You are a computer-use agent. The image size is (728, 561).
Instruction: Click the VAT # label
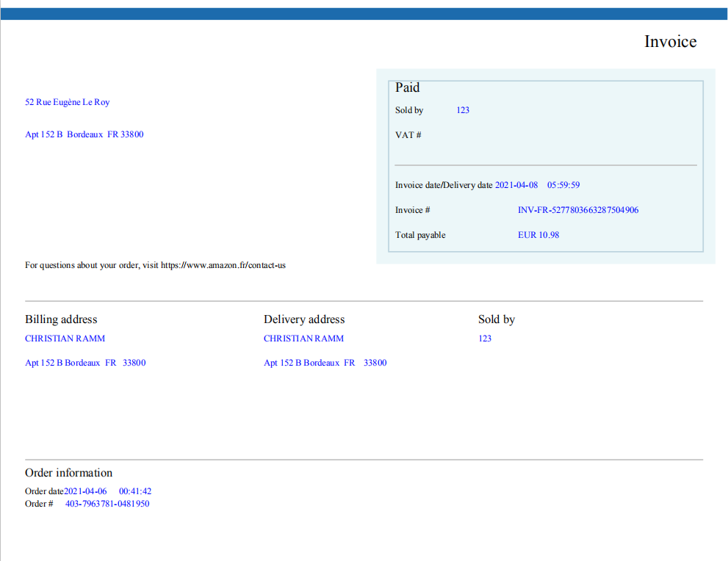[408, 135]
